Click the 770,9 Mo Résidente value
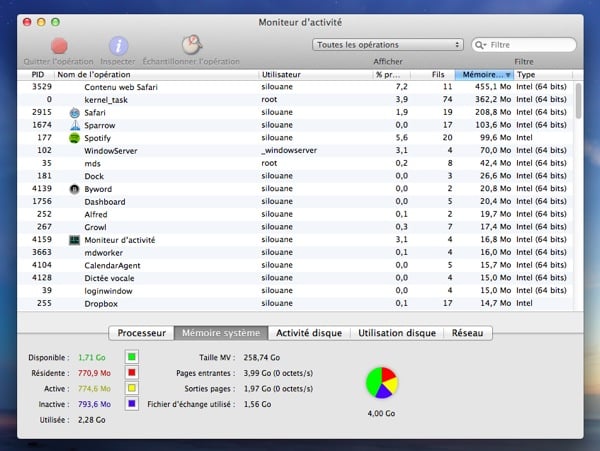The width and height of the screenshot is (600, 451). click(94, 373)
